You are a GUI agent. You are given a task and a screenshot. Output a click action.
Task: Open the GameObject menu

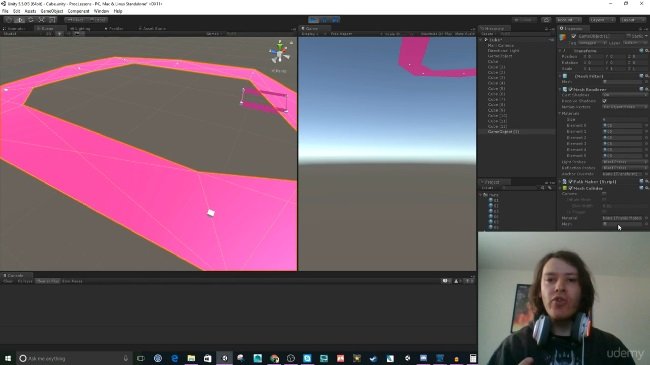[x=52, y=11]
